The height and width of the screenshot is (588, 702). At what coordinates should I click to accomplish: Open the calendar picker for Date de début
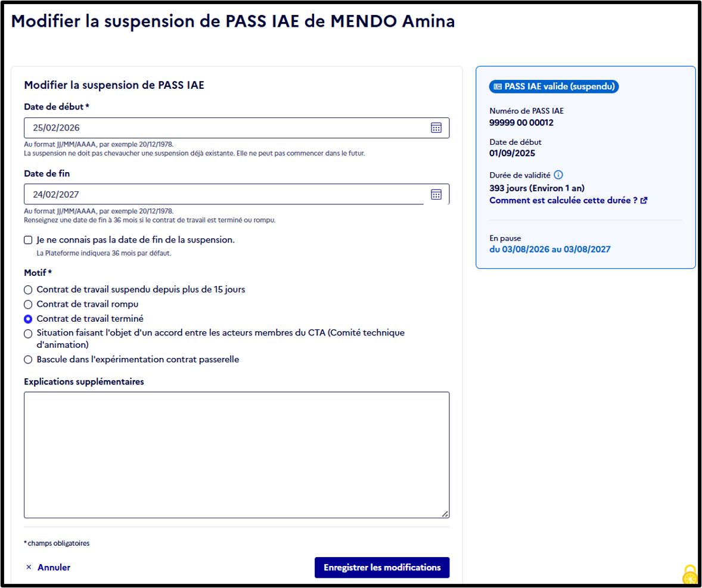coord(436,128)
